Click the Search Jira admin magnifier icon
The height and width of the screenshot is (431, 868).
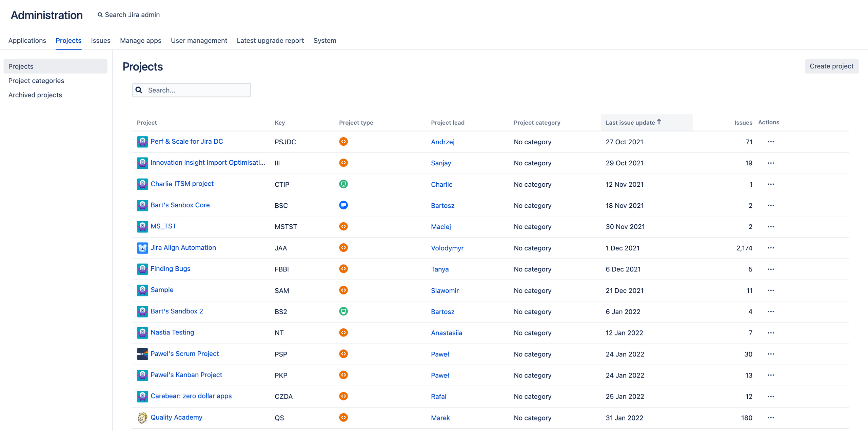coord(100,15)
